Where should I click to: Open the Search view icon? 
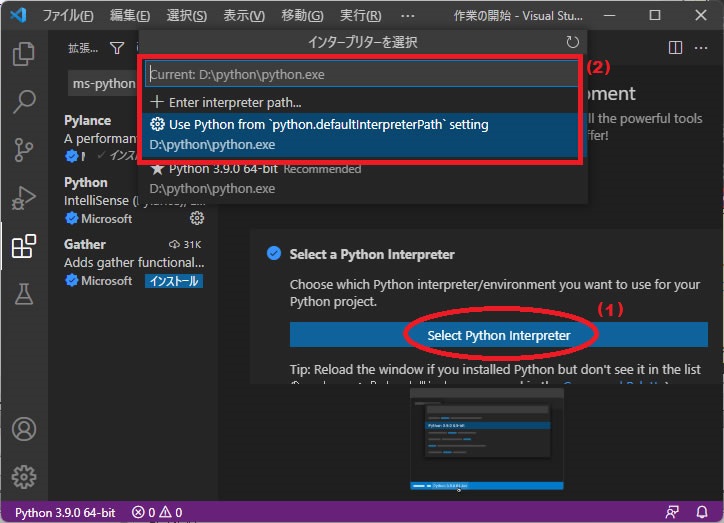pyautogui.click(x=24, y=101)
